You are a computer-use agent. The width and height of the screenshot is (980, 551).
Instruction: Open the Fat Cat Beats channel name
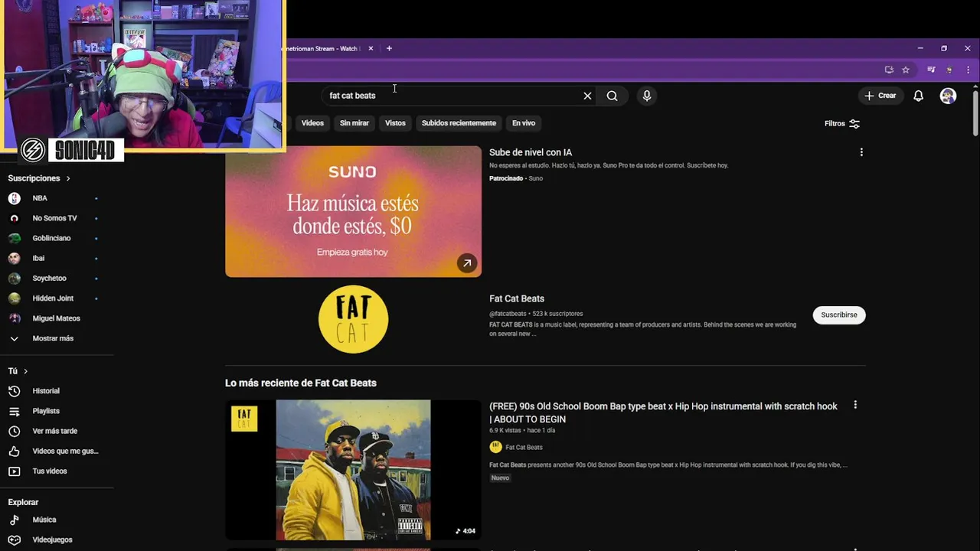517,298
